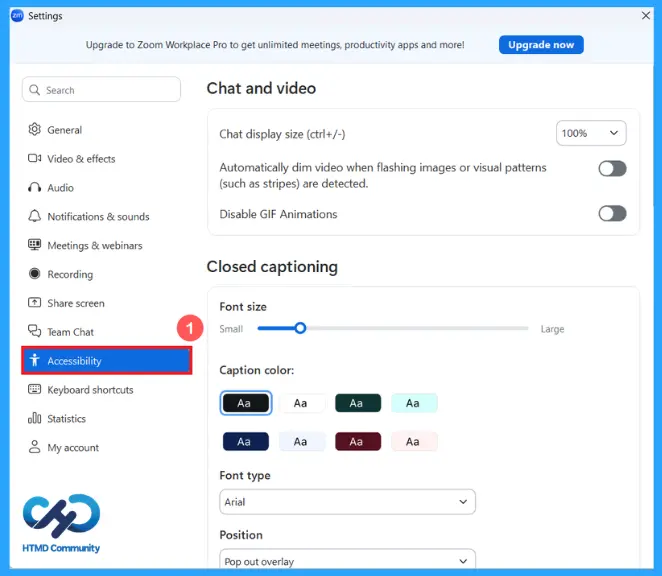This screenshot has height=576, width=662.
Task: Click the Zoom logo in title bar
Action: (17, 16)
